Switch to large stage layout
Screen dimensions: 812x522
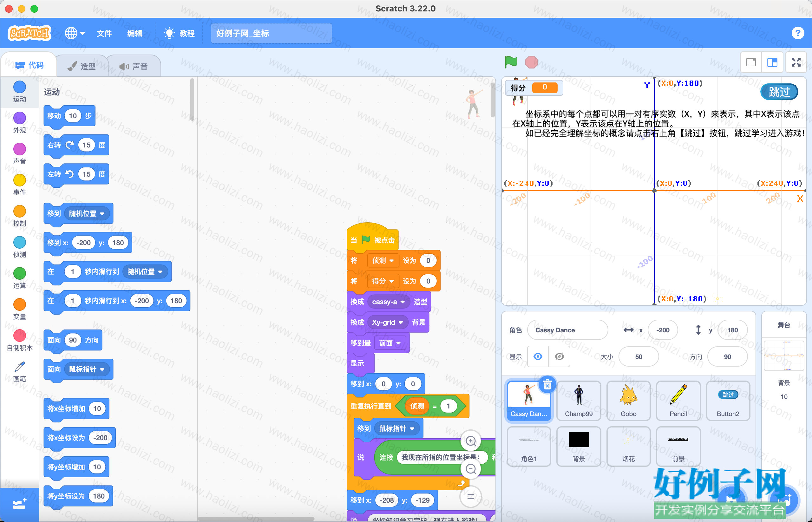tap(772, 62)
